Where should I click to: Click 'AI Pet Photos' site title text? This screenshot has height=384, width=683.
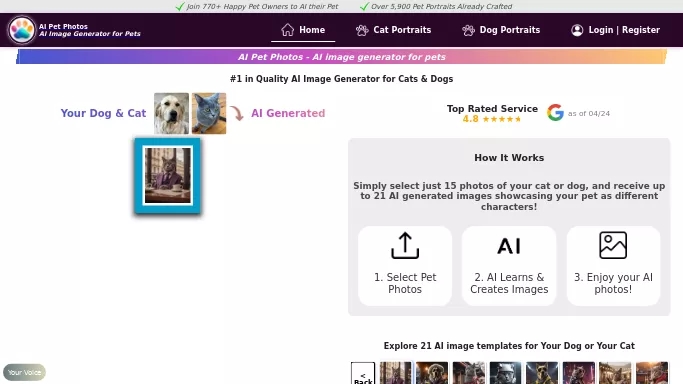[x=63, y=27]
